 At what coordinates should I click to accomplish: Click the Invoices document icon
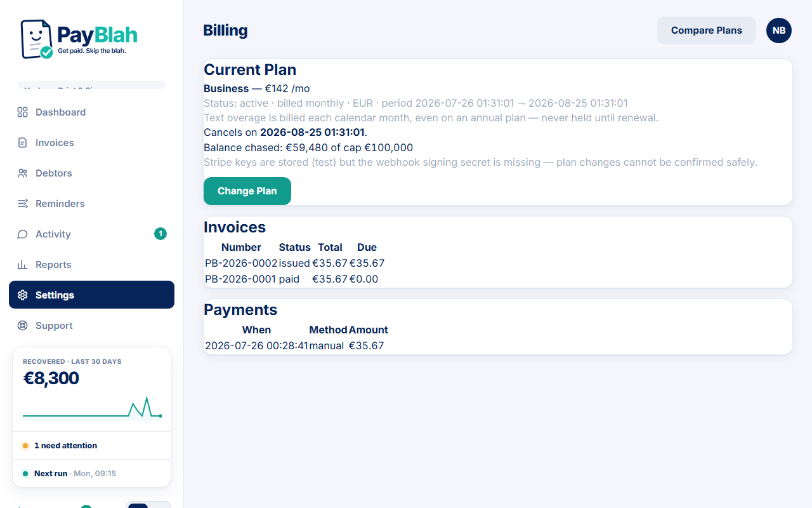pyautogui.click(x=23, y=143)
